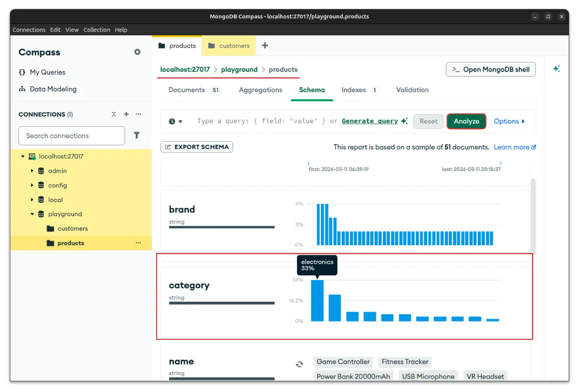Image resolution: width=579 pixels, height=392 pixels.
Task: Switch to the Aggregations tab
Action: (x=260, y=90)
